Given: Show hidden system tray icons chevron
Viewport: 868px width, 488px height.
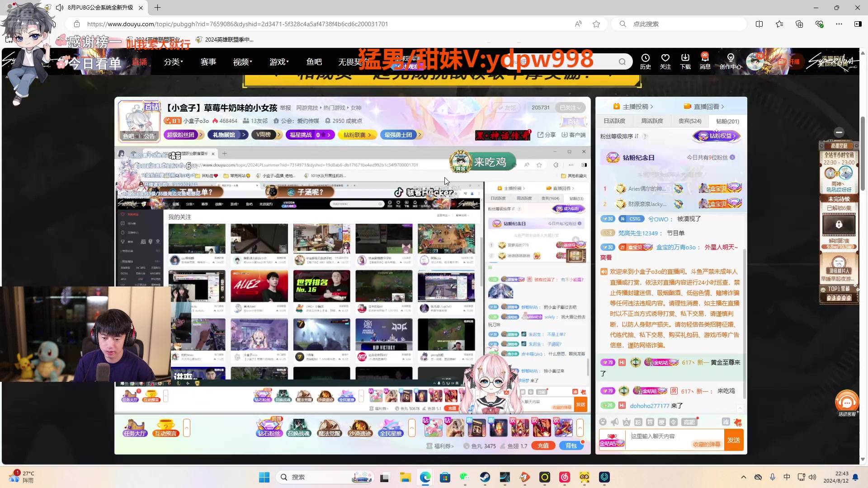Looking at the screenshot, I should pos(743,477).
